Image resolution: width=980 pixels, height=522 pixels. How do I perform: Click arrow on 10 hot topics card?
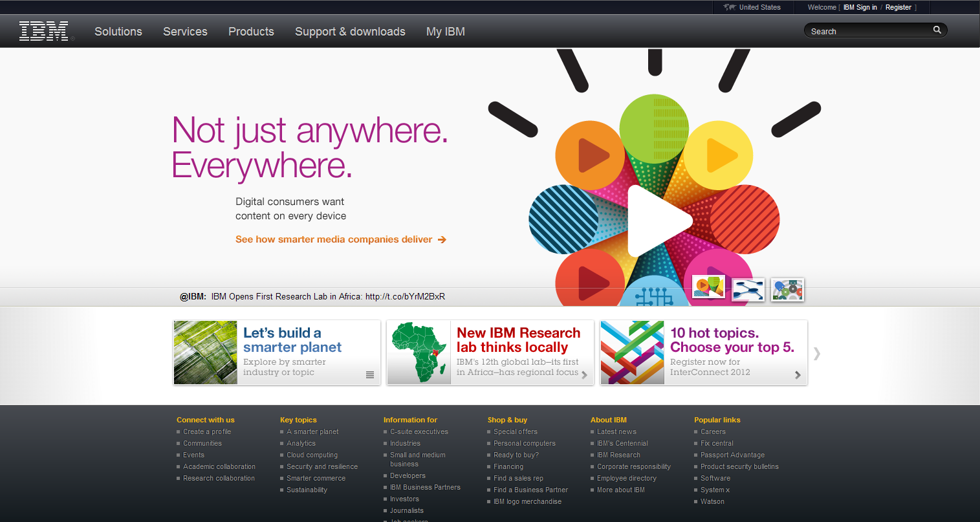pyautogui.click(x=798, y=375)
